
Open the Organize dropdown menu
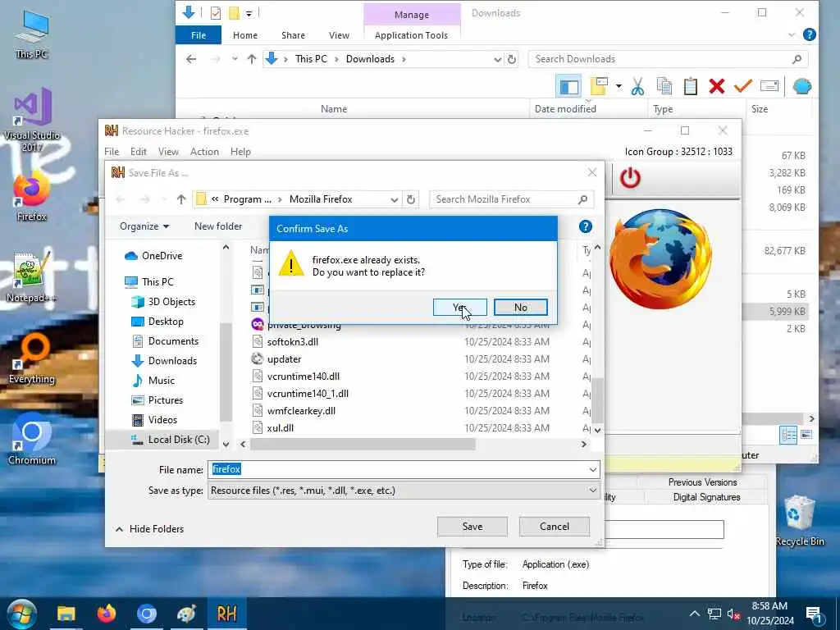[144, 226]
